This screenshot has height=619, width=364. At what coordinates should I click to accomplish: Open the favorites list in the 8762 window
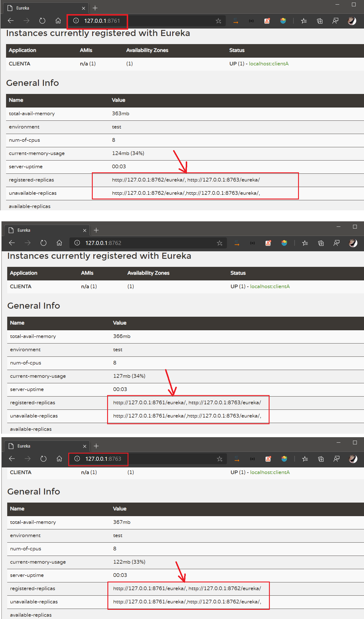[x=305, y=243]
